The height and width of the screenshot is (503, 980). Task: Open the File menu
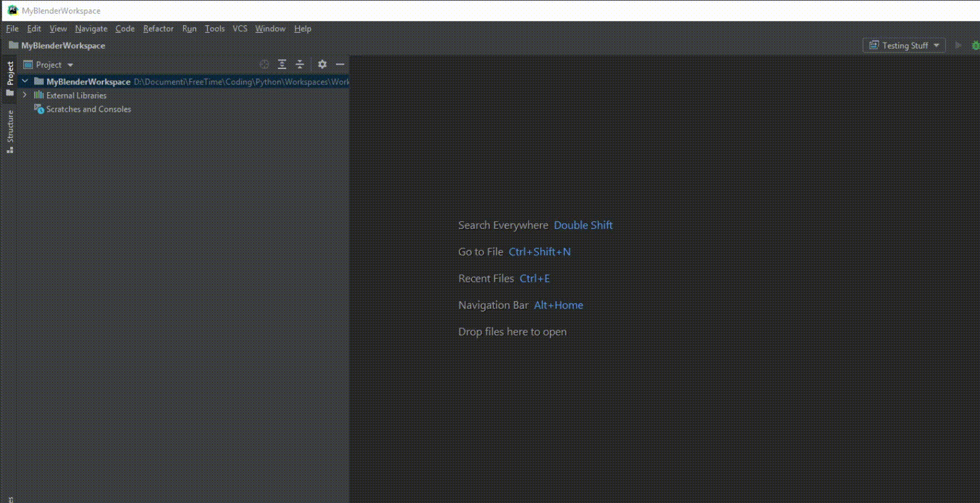click(12, 28)
